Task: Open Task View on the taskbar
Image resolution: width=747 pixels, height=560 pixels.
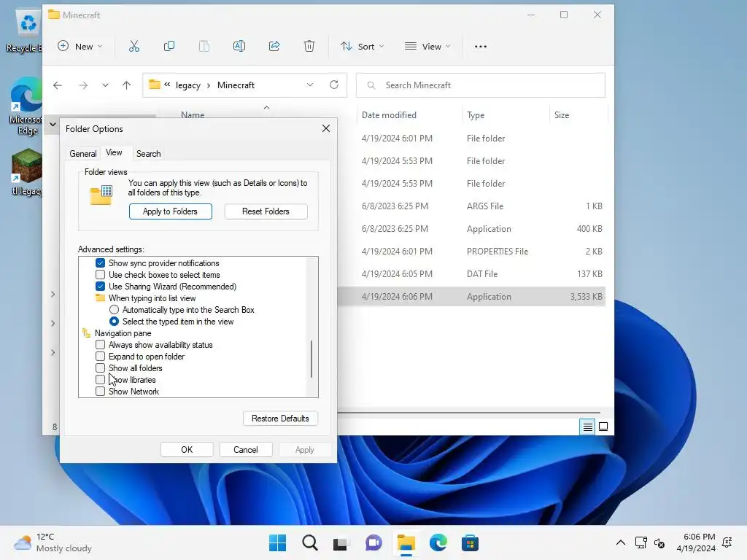Action: coord(340,544)
